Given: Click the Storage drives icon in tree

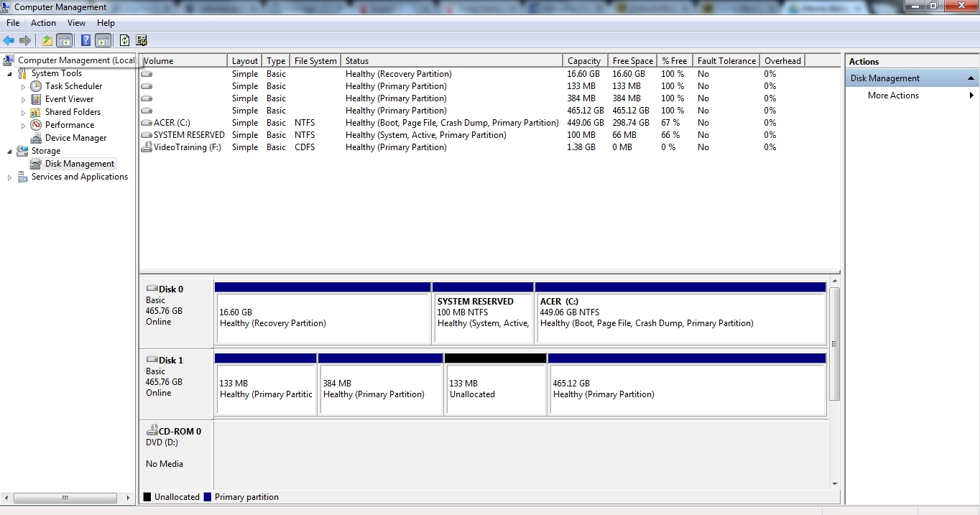Looking at the screenshot, I should (x=22, y=151).
